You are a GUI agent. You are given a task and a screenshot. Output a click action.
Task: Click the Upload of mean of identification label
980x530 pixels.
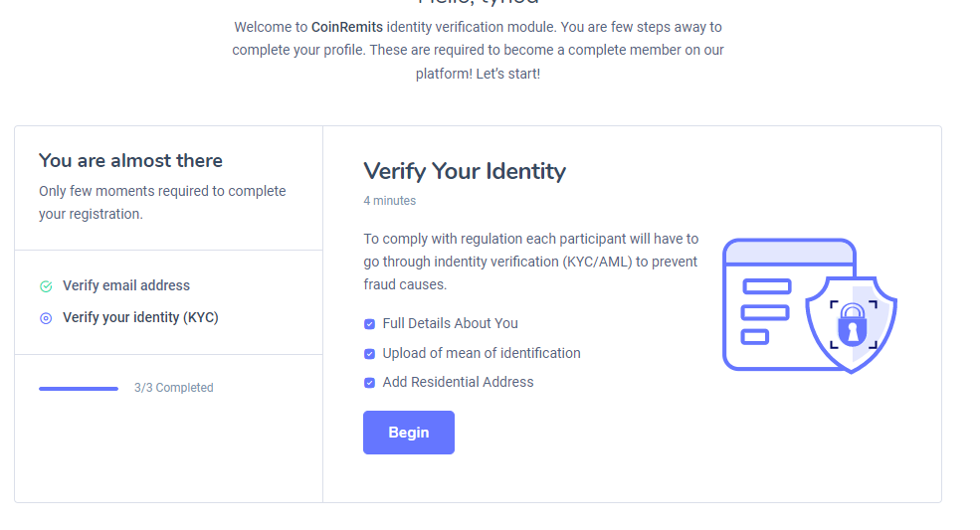pos(482,353)
